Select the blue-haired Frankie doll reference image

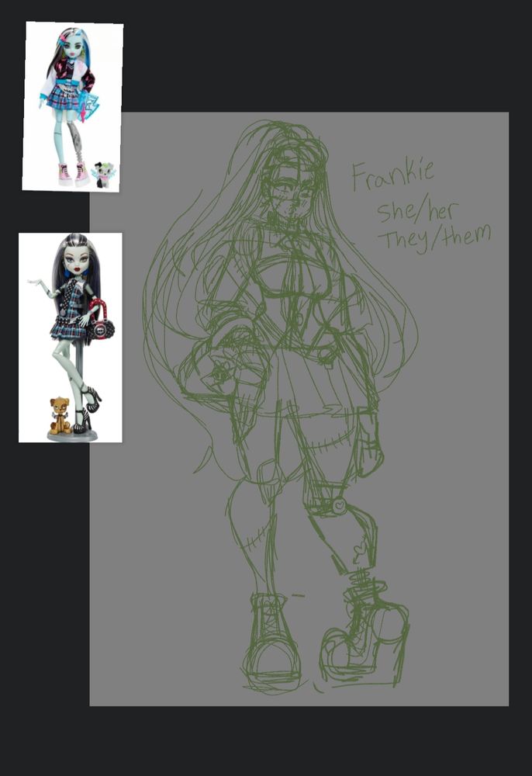click(x=73, y=106)
